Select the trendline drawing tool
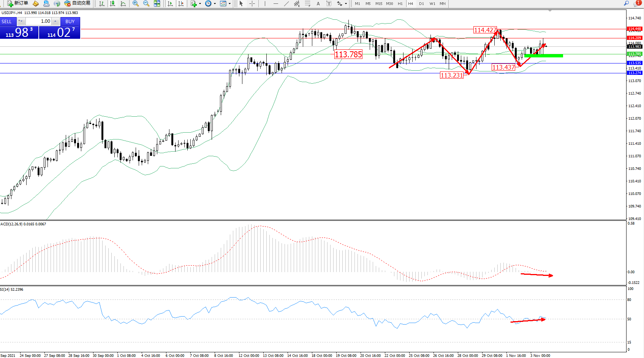The height and width of the screenshot is (358, 644). (286, 3)
